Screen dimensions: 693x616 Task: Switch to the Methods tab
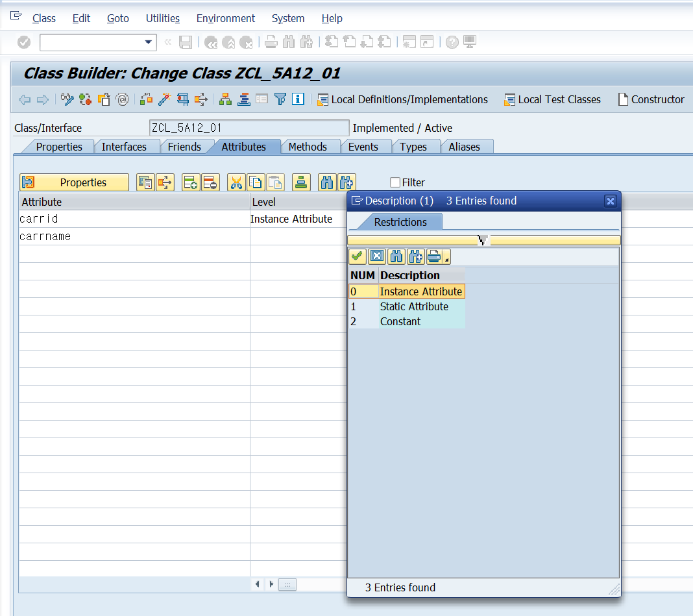pos(308,147)
